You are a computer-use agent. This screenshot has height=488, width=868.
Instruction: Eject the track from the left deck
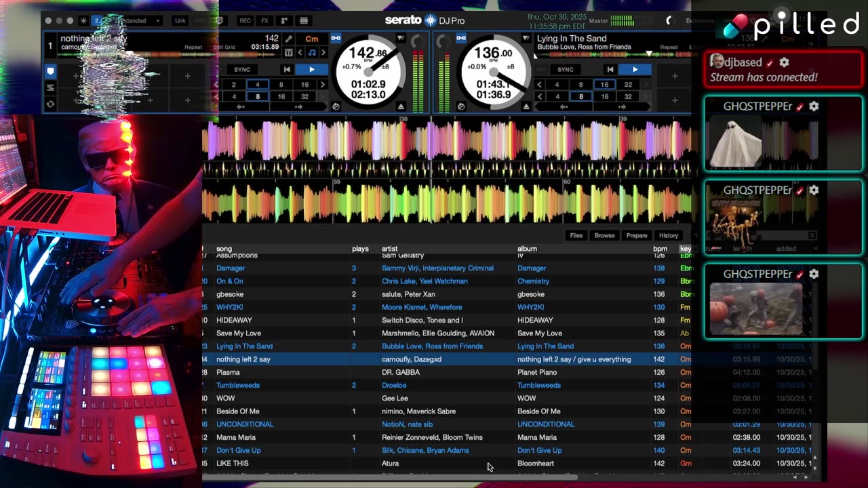coord(401,106)
